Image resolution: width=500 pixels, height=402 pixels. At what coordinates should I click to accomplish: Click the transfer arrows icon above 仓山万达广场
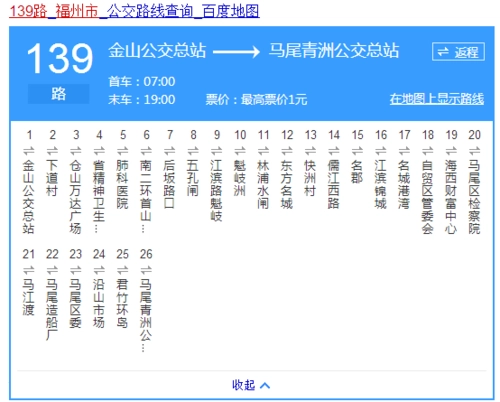click(76, 151)
